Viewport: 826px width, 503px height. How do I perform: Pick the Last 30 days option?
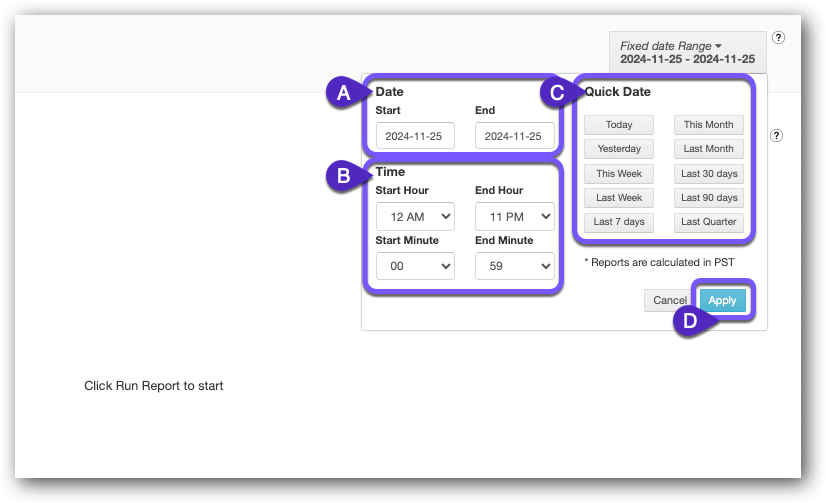coord(708,173)
